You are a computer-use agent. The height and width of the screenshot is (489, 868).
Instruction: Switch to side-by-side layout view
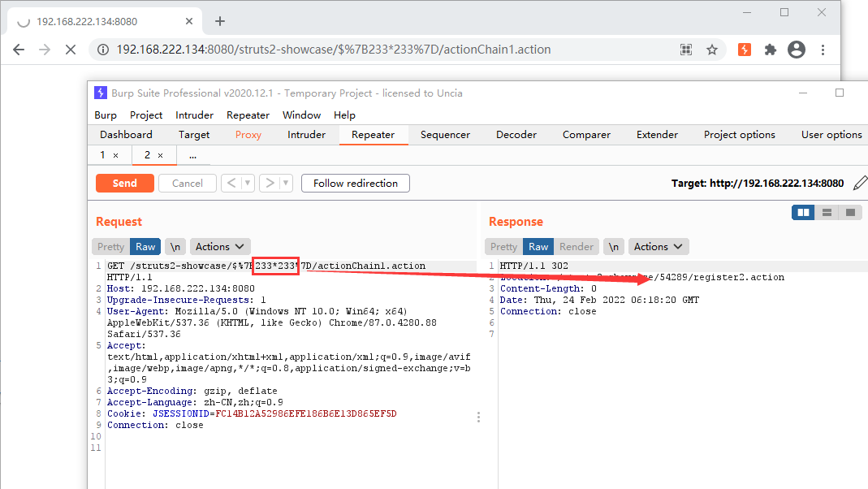[803, 212]
